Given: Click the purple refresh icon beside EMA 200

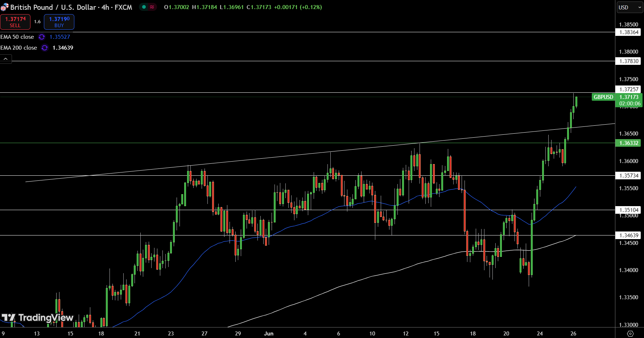Looking at the screenshot, I should point(45,48).
